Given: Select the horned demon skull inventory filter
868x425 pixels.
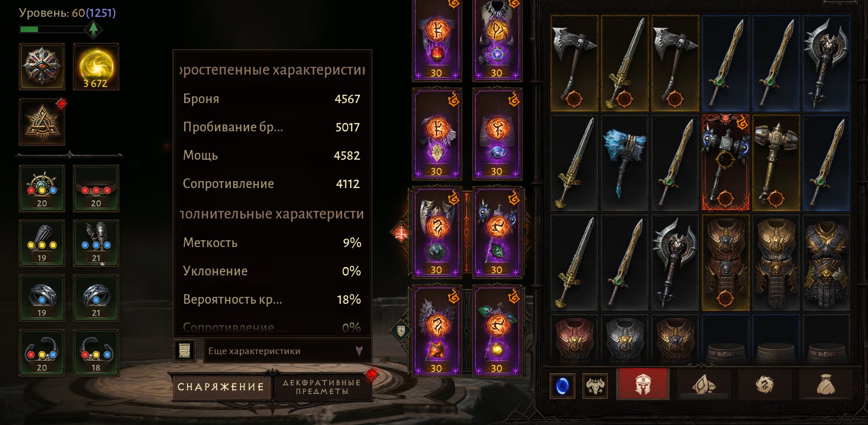Looking at the screenshot, I should 595,386.
